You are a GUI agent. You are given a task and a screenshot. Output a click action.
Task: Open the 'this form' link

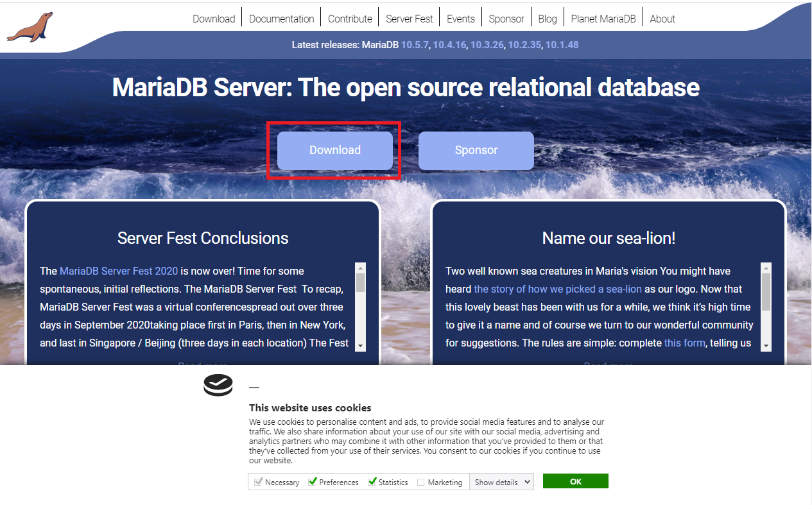click(685, 343)
